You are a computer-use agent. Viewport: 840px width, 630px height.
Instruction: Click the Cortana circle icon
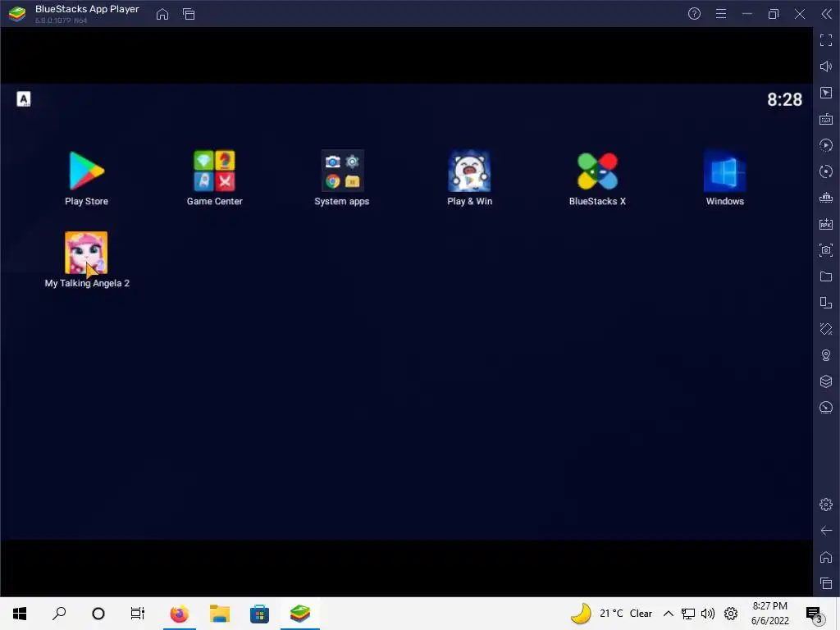tap(98, 614)
